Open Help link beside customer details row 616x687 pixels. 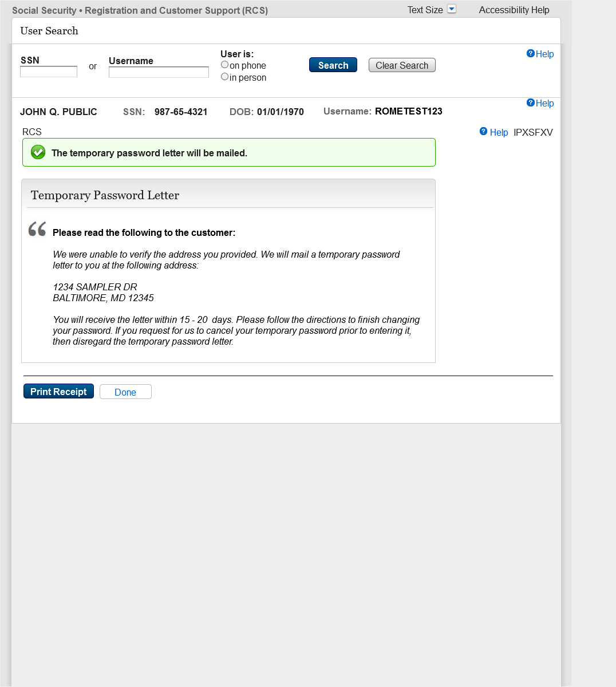point(540,103)
